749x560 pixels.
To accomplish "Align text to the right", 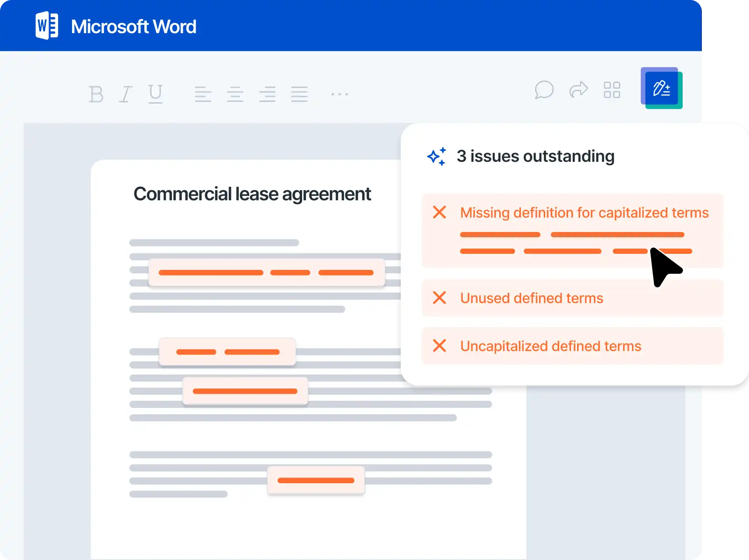I will pyautogui.click(x=267, y=94).
